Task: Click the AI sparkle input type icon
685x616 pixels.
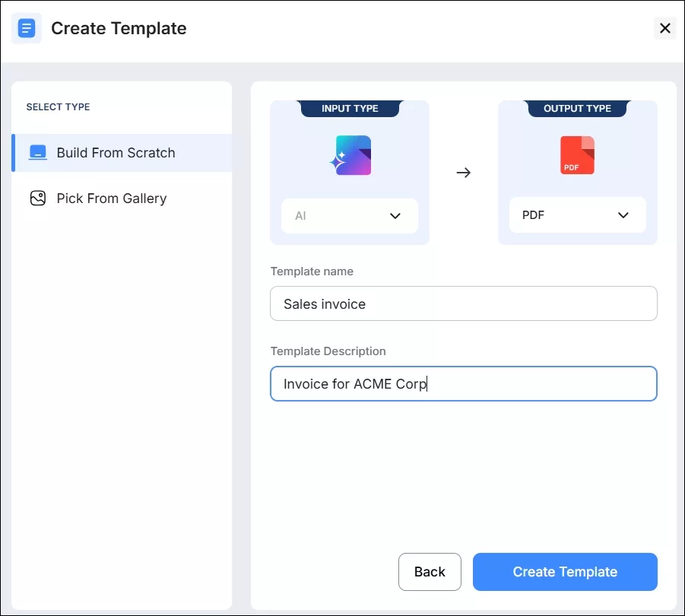Action: click(350, 155)
